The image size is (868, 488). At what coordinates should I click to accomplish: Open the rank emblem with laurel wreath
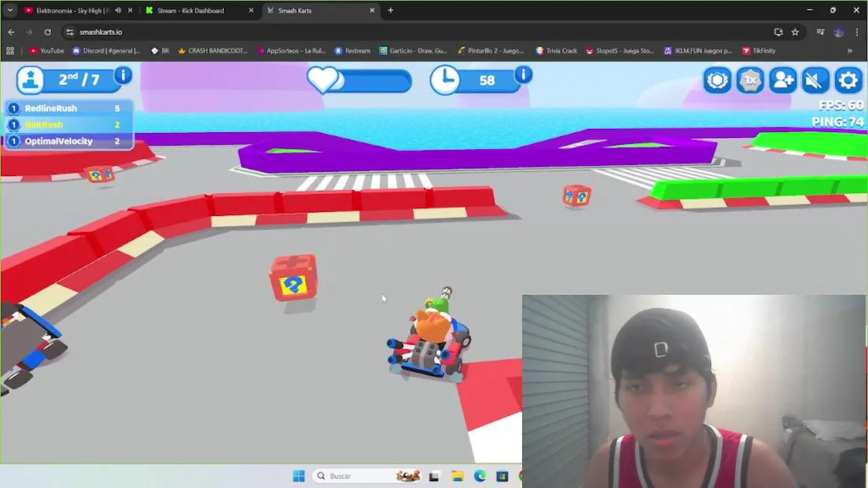[x=717, y=81]
